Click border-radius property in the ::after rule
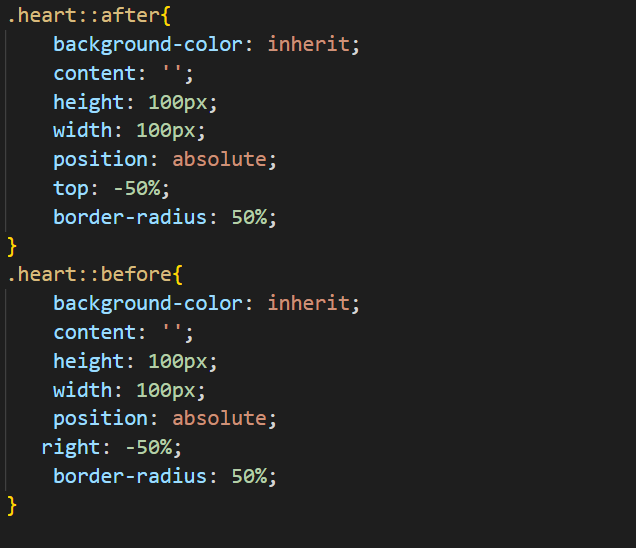 130,218
